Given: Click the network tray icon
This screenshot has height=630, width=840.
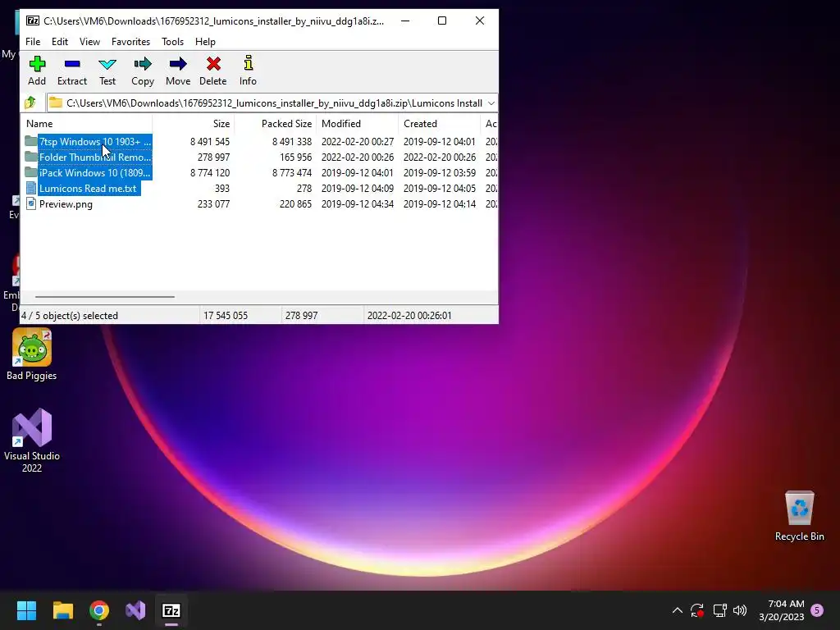Looking at the screenshot, I should 719,610.
